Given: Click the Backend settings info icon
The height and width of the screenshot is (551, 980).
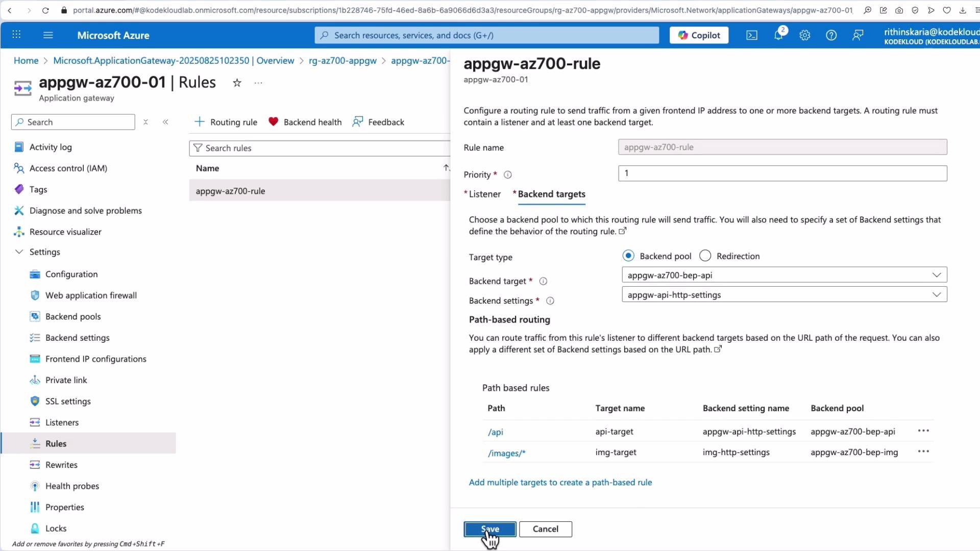Looking at the screenshot, I should (x=550, y=301).
